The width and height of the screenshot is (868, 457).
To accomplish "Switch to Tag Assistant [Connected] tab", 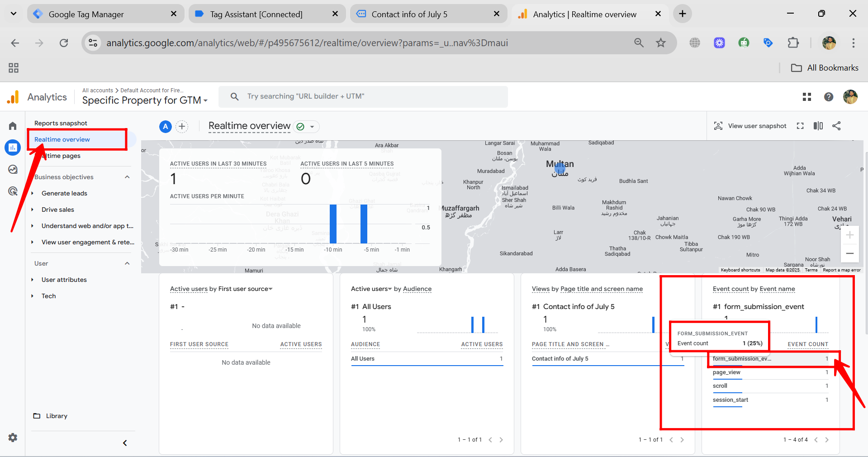I will [x=267, y=14].
